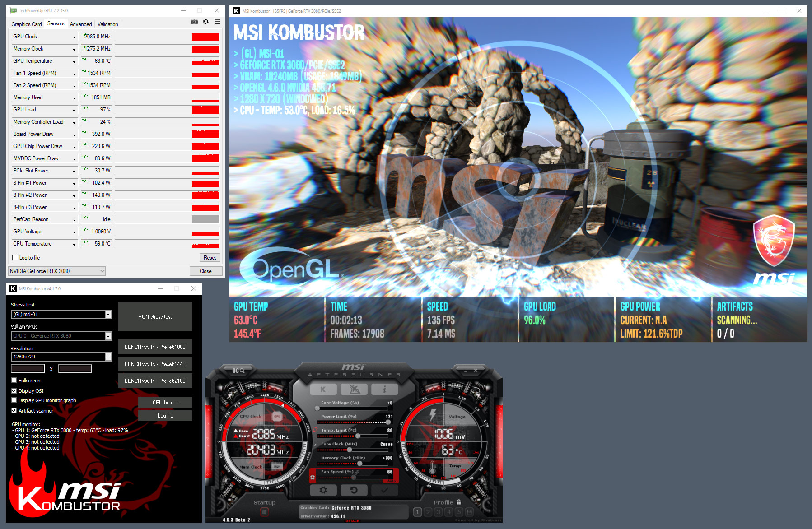
Task: Open the core clock curve editor icon
Action: coord(316,444)
